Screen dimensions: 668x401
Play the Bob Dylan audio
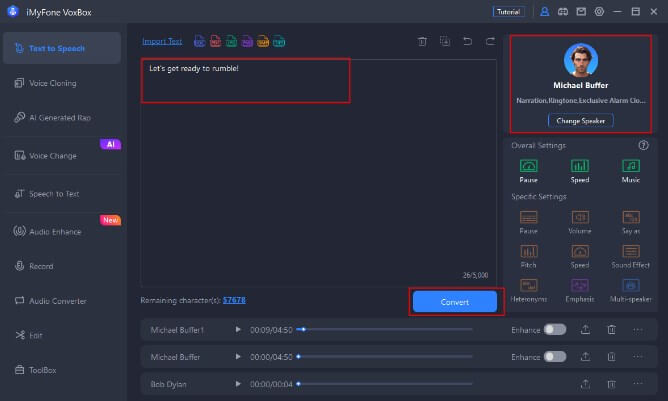[238, 384]
